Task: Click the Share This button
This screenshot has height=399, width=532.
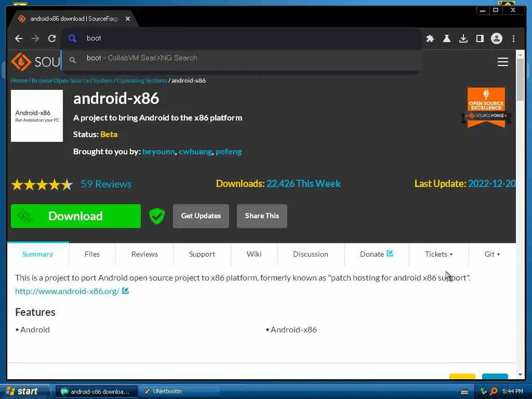Action: tap(262, 216)
